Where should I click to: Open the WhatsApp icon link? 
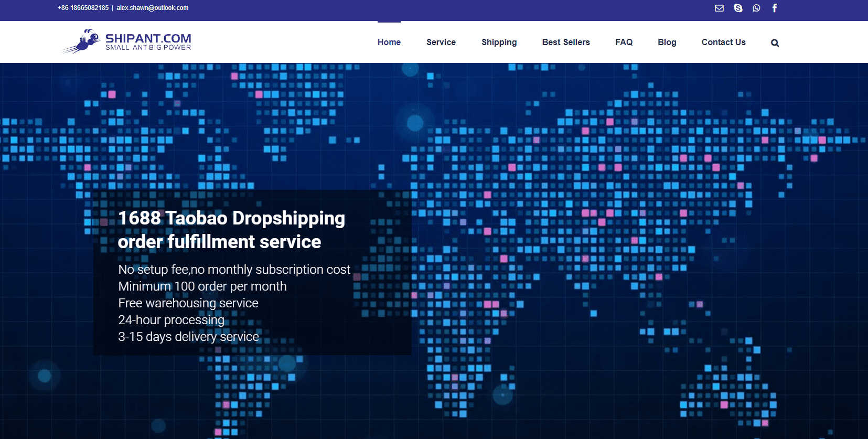tap(756, 8)
